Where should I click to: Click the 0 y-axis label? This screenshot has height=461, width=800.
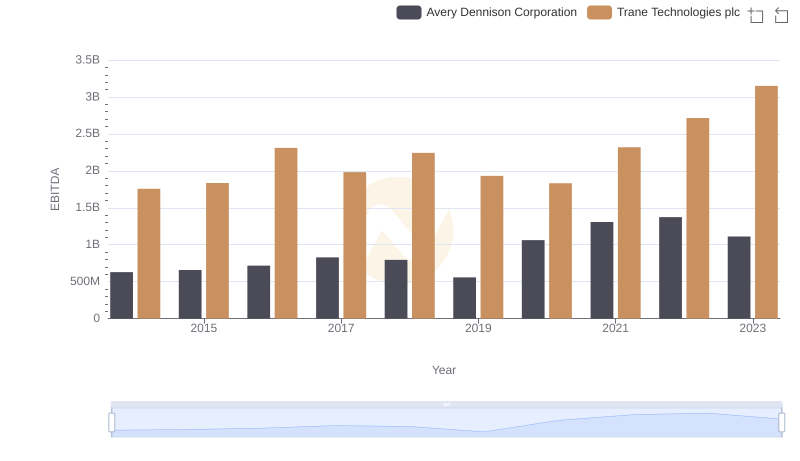tap(97, 318)
